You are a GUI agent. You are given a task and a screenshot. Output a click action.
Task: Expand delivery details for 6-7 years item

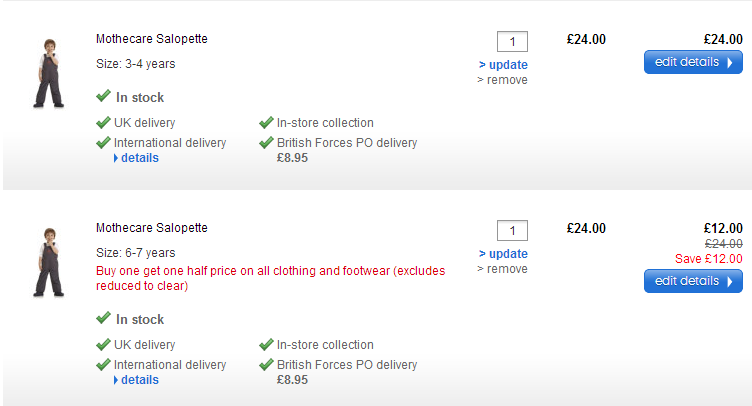139,380
